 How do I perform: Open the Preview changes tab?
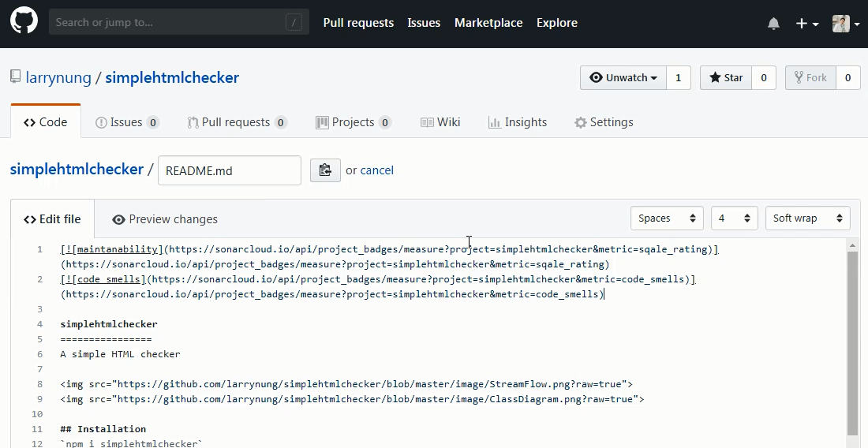coord(164,219)
